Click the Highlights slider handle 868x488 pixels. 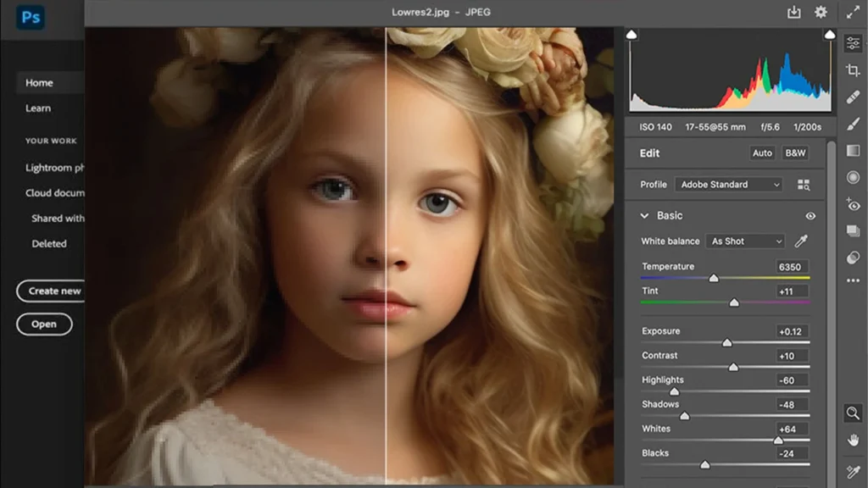[674, 391]
